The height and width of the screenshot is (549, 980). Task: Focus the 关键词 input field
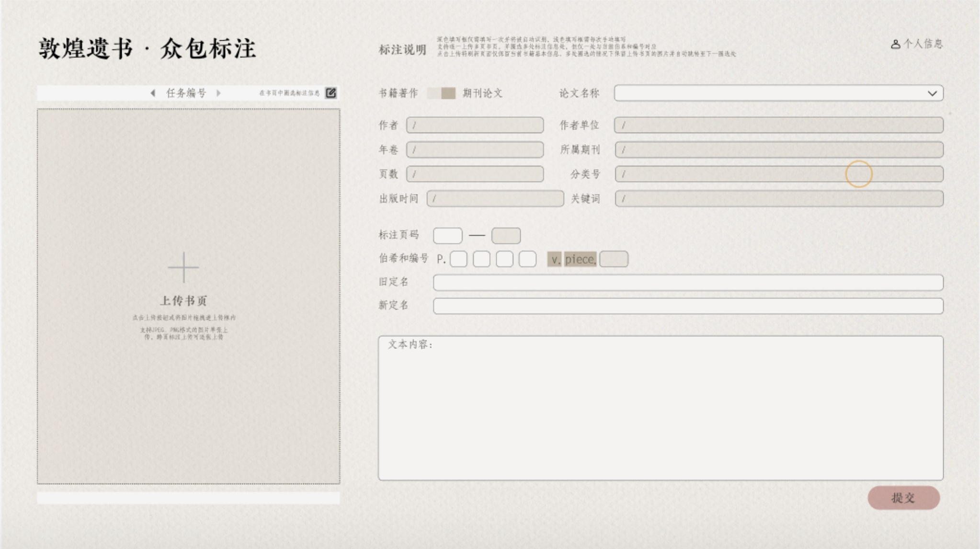tap(779, 199)
